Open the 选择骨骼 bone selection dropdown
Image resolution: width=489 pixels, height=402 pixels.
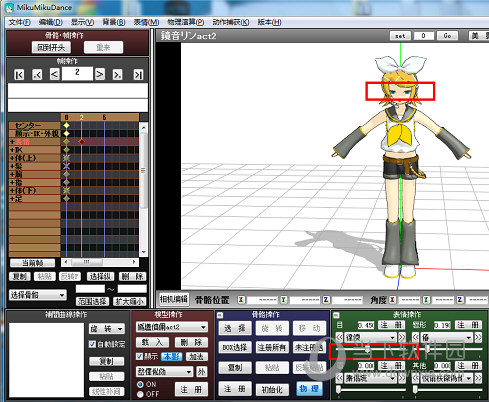pos(37,295)
